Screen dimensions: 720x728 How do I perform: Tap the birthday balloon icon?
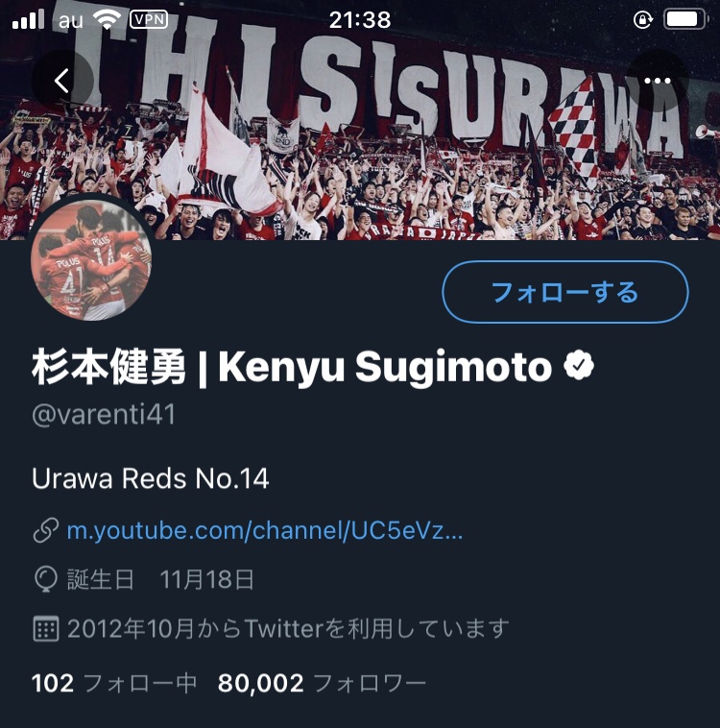coord(46,579)
